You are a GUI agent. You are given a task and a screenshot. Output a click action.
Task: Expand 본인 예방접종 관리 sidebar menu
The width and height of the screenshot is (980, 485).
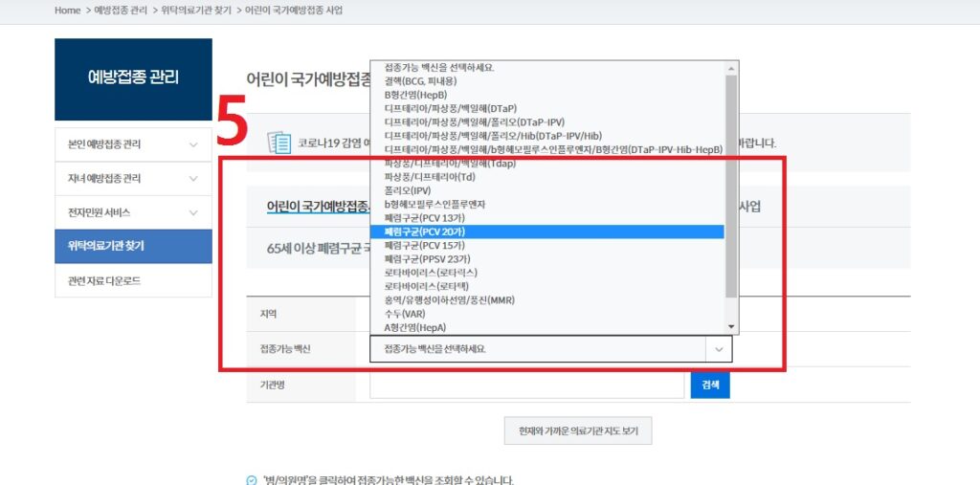pos(133,144)
